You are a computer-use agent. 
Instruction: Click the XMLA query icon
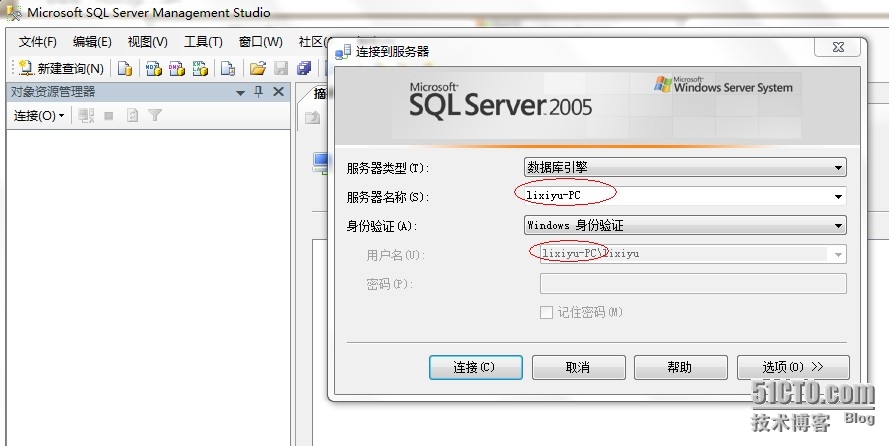click(x=200, y=69)
